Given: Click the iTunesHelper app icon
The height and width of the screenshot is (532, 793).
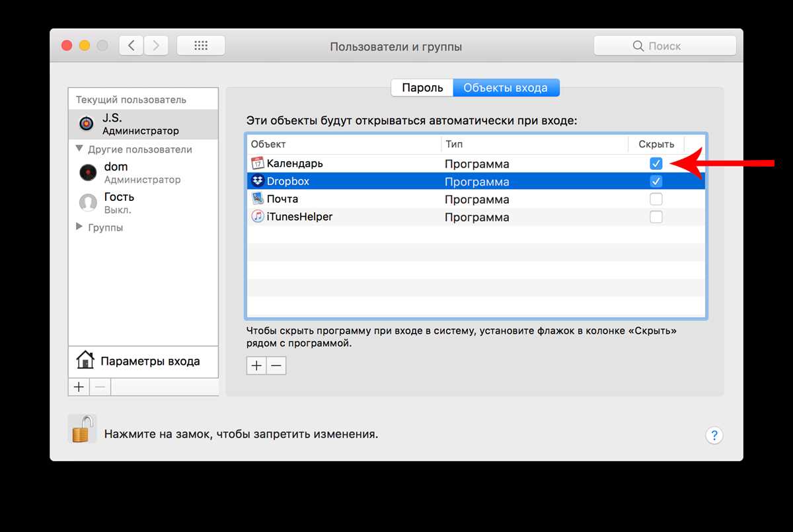Looking at the screenshot, I should click(x=258, y=217).
